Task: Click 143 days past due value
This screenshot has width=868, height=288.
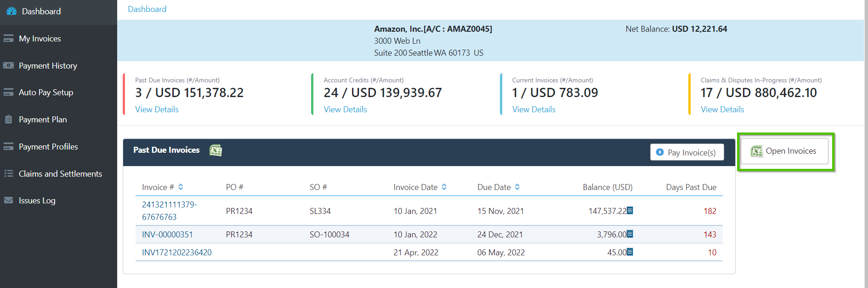Action: point(710,235)
